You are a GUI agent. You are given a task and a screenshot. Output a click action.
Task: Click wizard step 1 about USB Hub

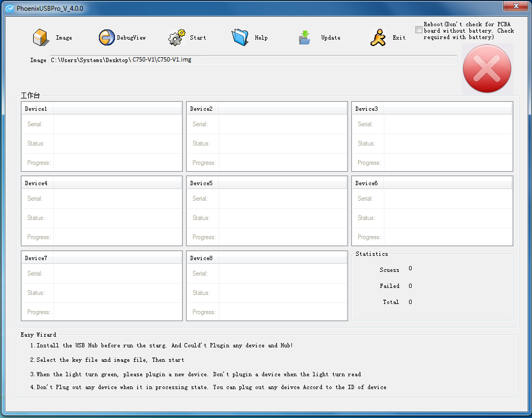click(x=161, y=346)
